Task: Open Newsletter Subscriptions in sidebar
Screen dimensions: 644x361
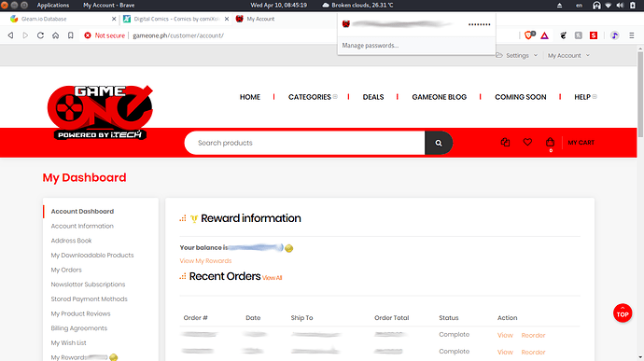Action: 88,285
